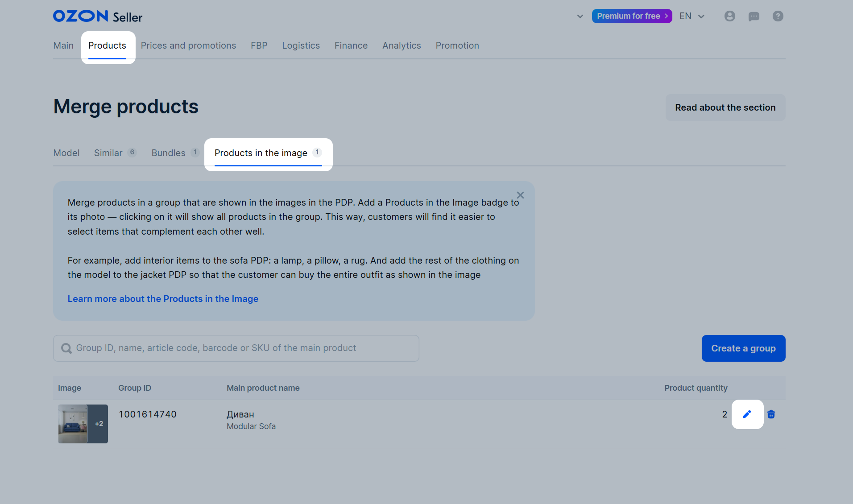
Task: Open Prices and promotions menu
Action: [x=188, y=45]
